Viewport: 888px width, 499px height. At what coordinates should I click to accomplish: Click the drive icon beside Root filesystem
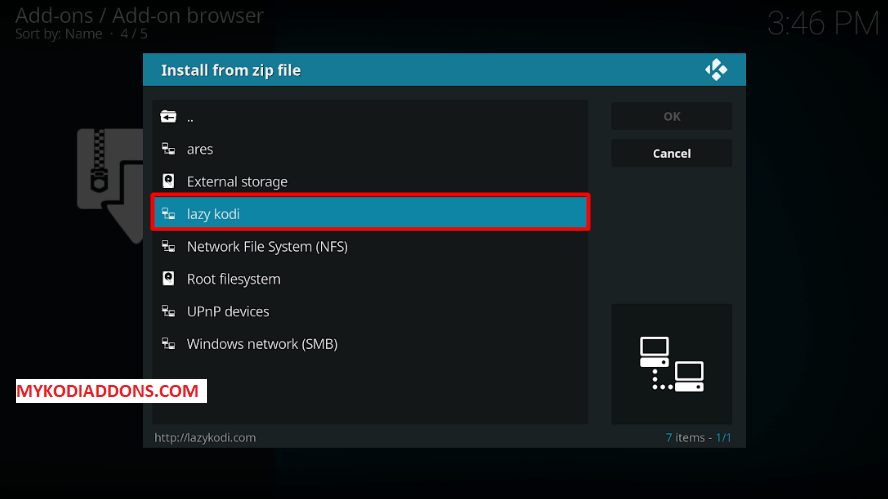pos(168,279)
